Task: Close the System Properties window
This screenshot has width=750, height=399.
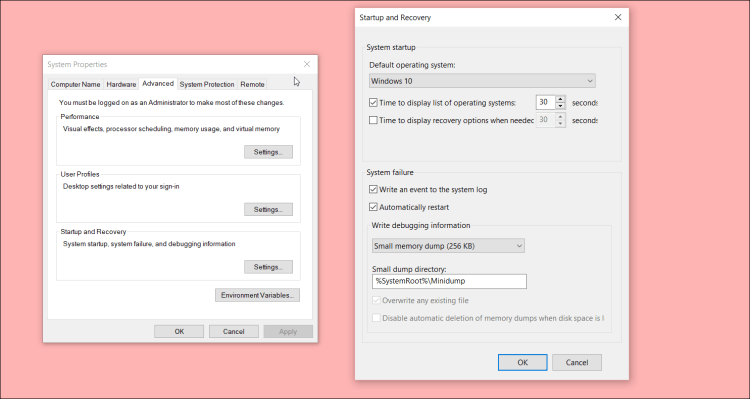Action: tap(307, 64)
